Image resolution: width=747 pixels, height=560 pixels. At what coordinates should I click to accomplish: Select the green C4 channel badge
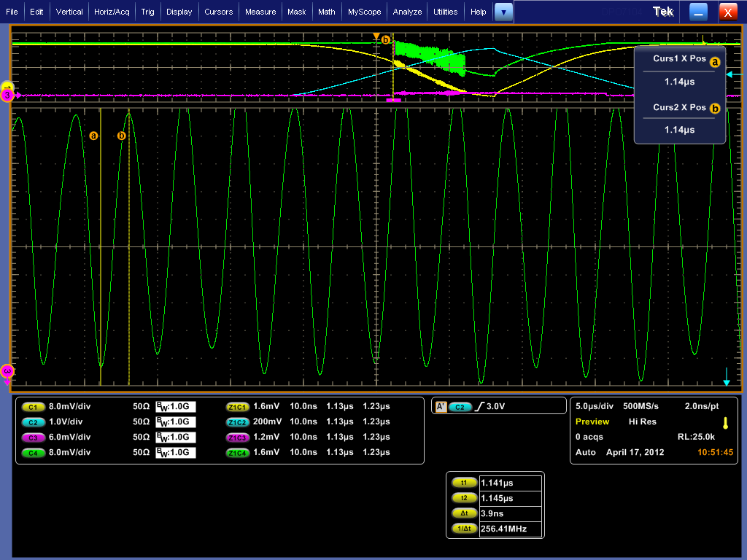(x=33, y=453)
